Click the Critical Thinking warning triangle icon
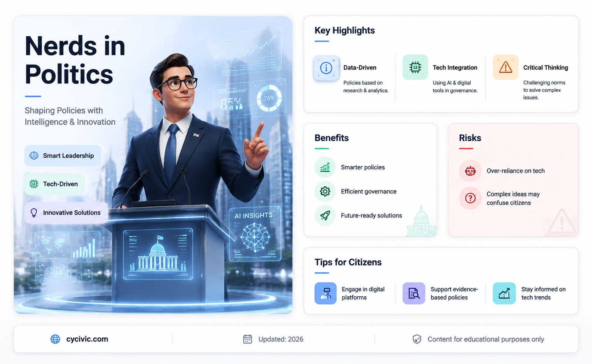The width and height of the screenshot is (592, 364). [x=505, y=67]
